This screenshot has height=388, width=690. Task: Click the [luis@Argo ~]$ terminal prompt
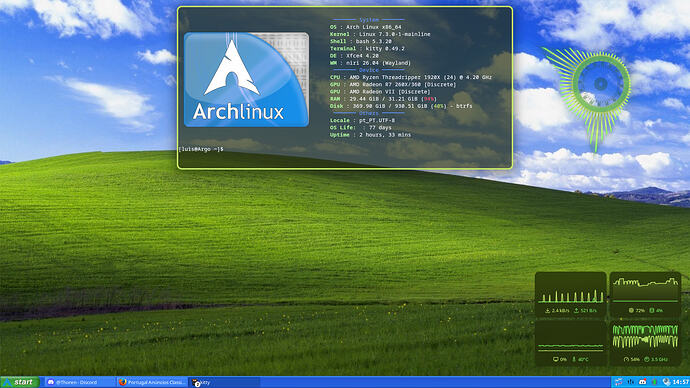pyautogui.click(x=201, y=149)
